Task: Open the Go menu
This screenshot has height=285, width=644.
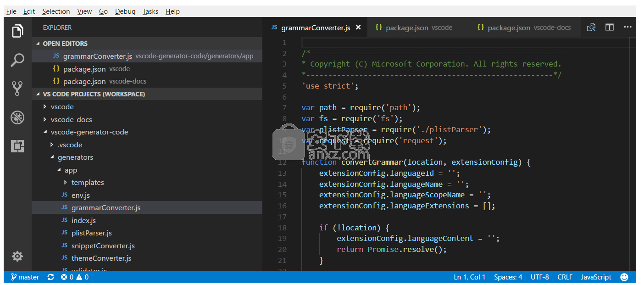Action: [x=103, y=11]
